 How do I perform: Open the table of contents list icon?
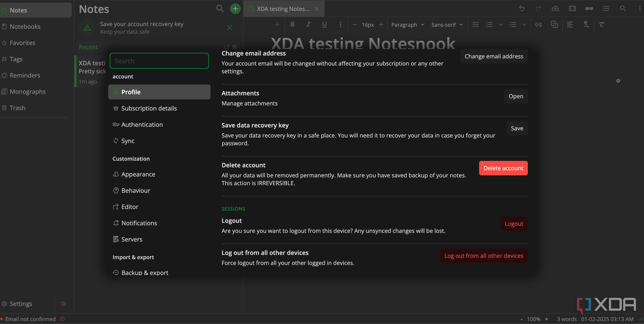[x=606, y=8]
